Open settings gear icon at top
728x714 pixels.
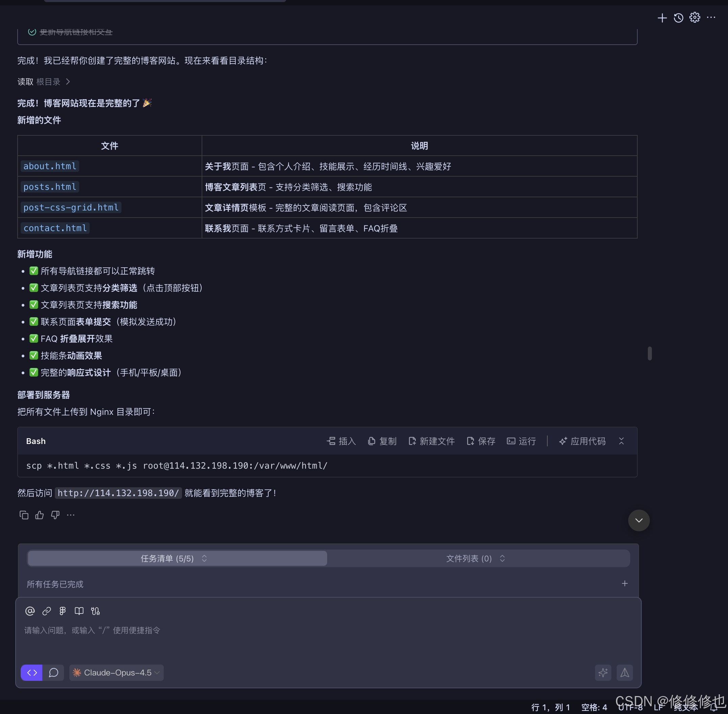[694, 18]
